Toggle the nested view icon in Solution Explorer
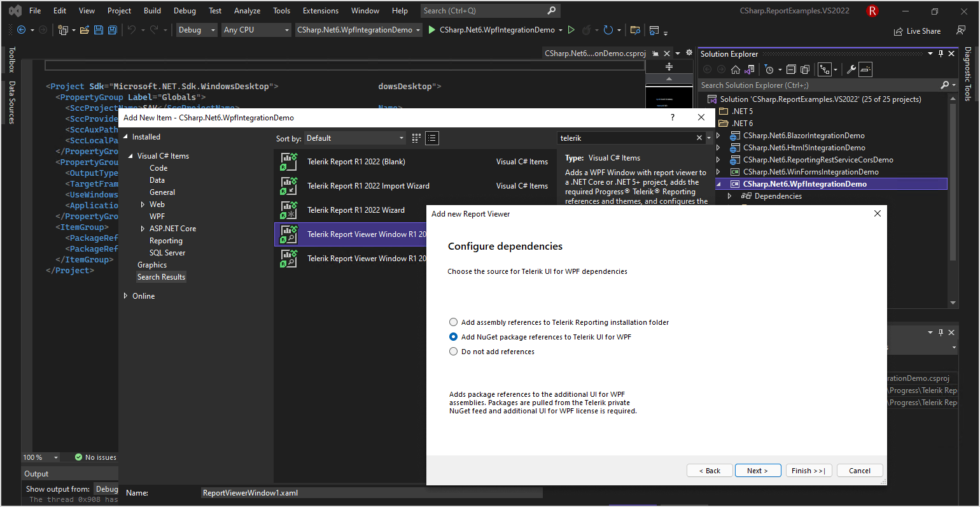The width and height of the screenshot is (980, 507). pyautogui.click(x=825, y=69)
